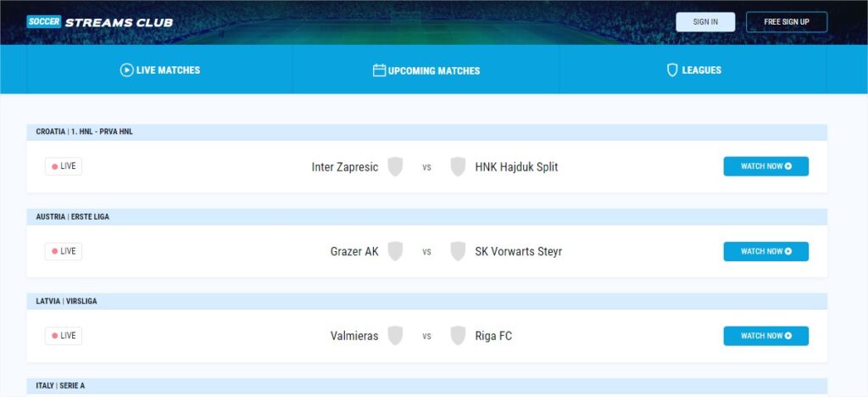
Task: Click the HNK Hajduk Split shield icon
Action: [x=458, y=166]
